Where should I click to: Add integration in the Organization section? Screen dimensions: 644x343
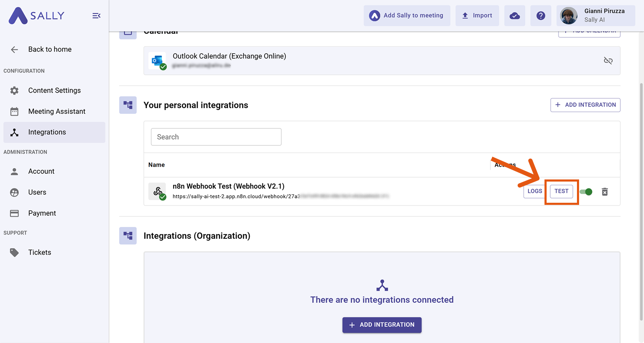point(382,325)
